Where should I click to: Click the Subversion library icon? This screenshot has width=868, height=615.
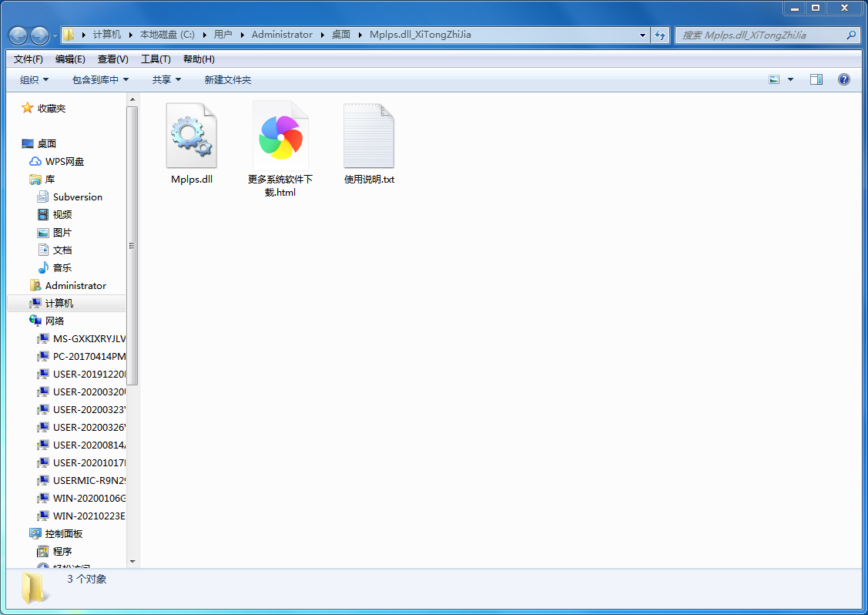43,197
